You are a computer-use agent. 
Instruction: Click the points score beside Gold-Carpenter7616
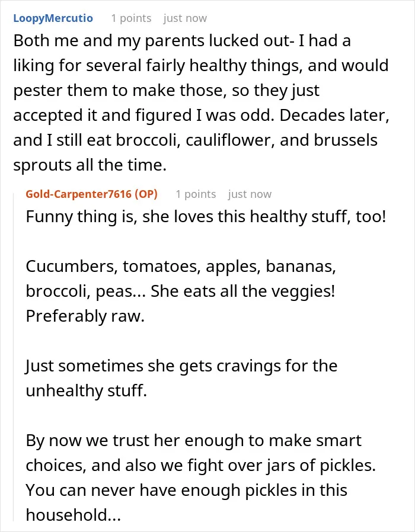pyautogui.click(x=196, y=194)
